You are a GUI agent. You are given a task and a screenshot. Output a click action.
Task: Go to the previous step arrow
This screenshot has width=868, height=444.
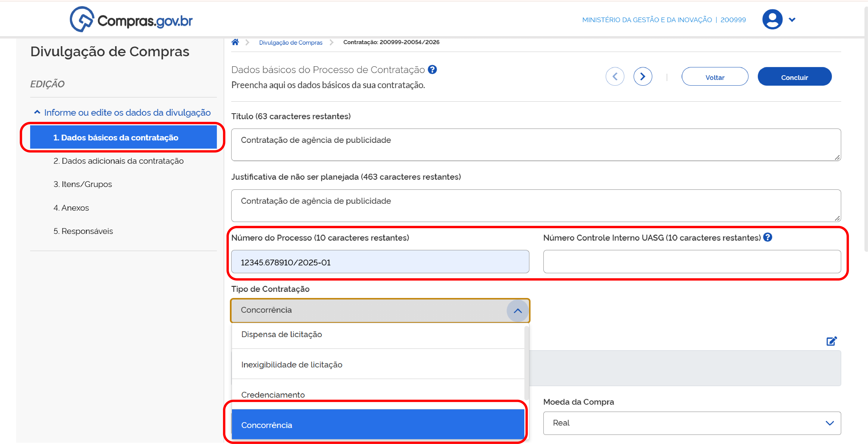pos(615,77)
